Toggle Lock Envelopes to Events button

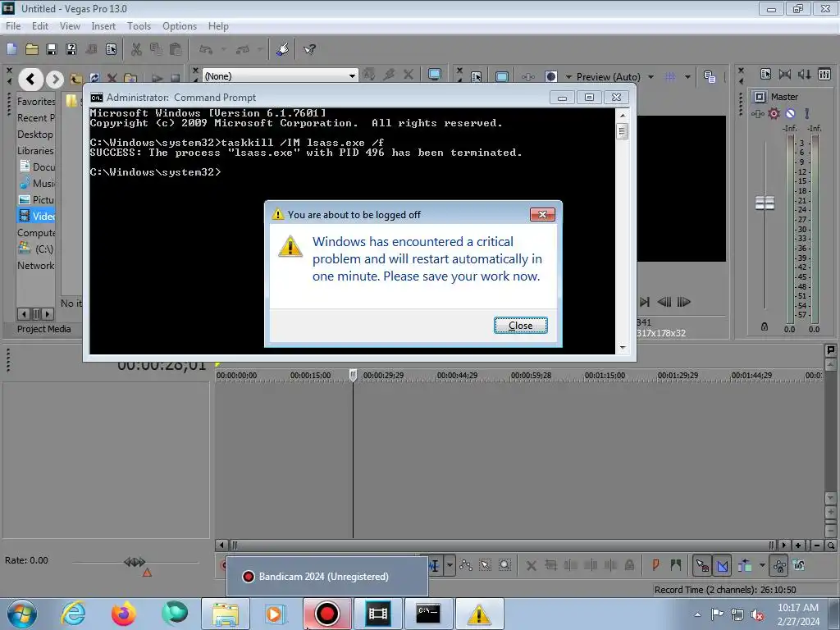tap(779, 565)
